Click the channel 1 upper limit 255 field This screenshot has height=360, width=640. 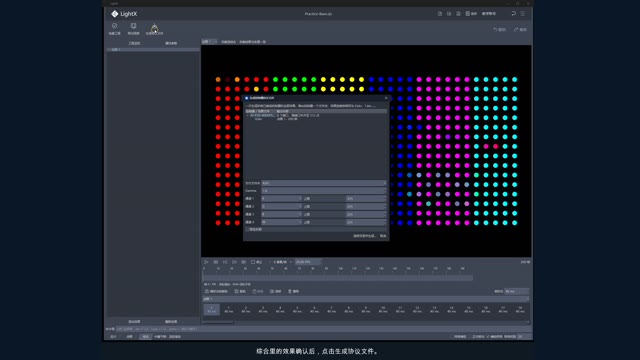[366, 198]
